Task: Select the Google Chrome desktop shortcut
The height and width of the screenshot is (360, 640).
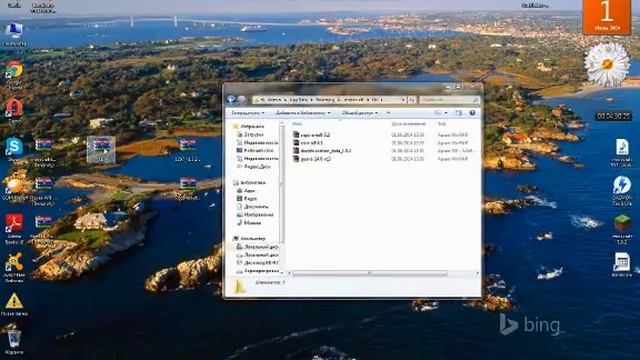Action: tap(14, 75)
